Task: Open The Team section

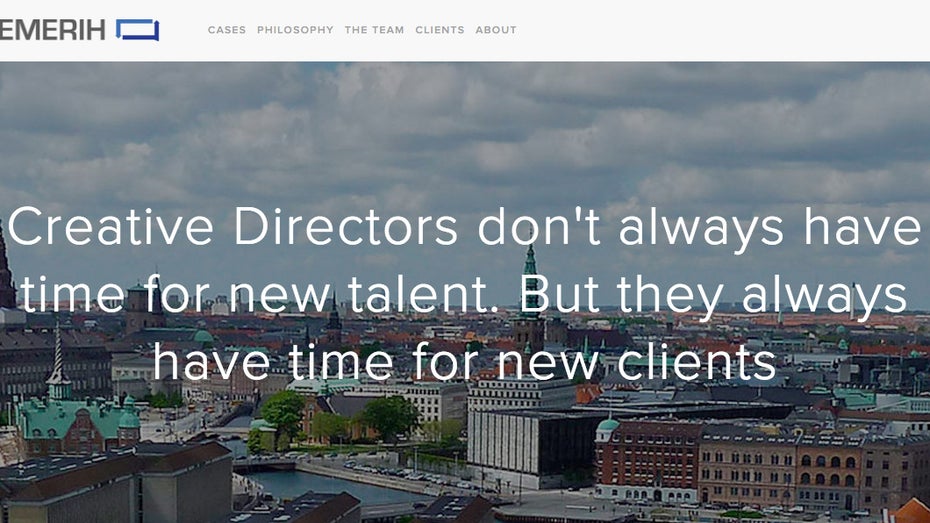Action: tap(374, 30)
